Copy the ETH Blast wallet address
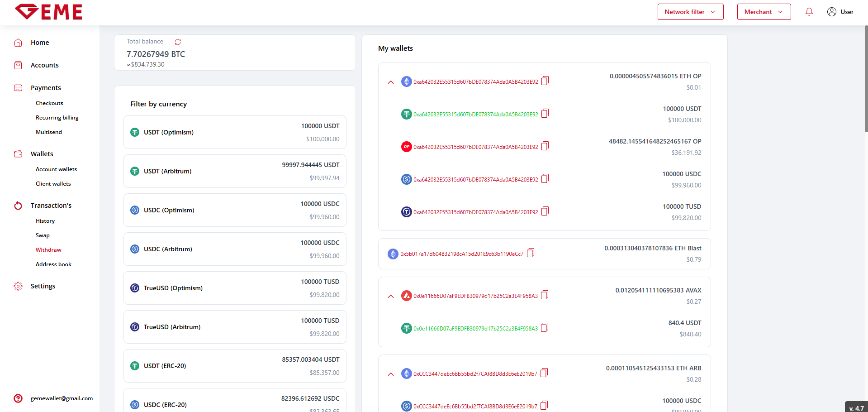The height and width of the screenshot is (412, 868). pyautogui.click(x=531, y=253)
